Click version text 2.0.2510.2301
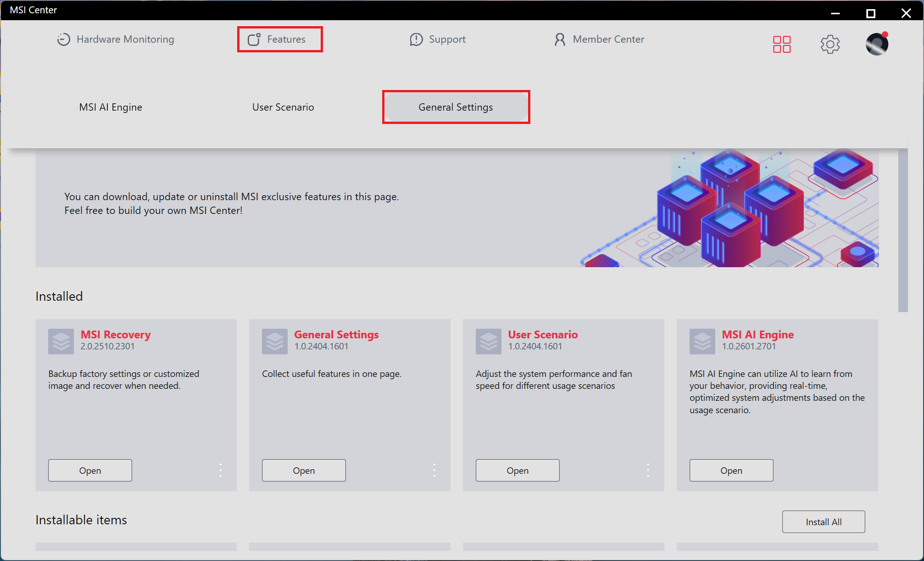 pyautogui.click(x=107, y=346)
